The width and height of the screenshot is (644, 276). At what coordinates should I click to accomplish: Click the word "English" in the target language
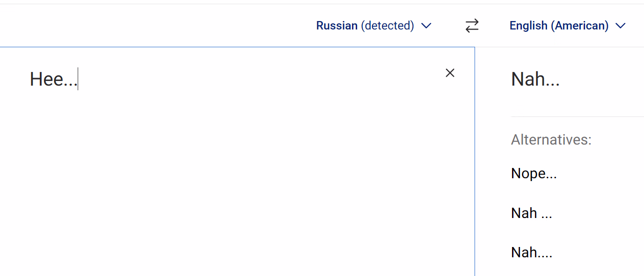point(528,26)
